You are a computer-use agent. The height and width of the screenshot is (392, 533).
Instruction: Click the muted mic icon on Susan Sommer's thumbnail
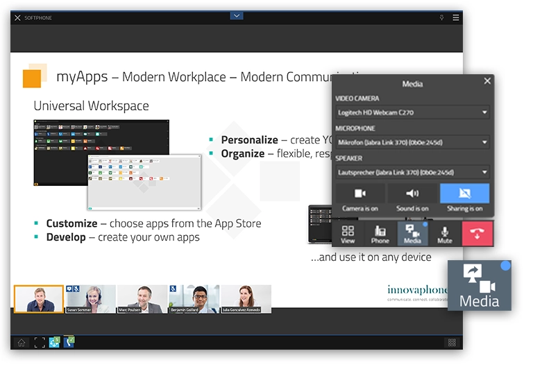pos(76,289)
